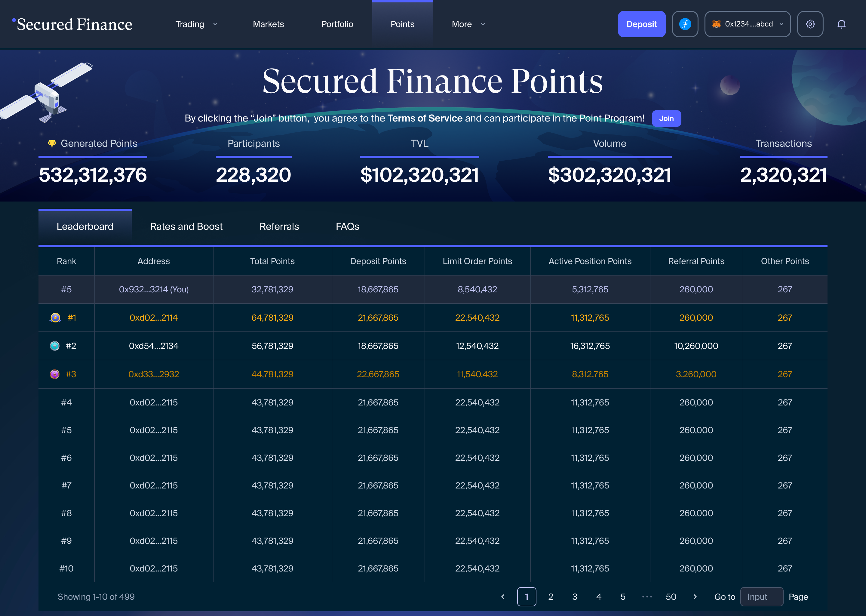Open notifications bell icon
The width and height of the screenshot is (866, 616).
pos(841,24)
